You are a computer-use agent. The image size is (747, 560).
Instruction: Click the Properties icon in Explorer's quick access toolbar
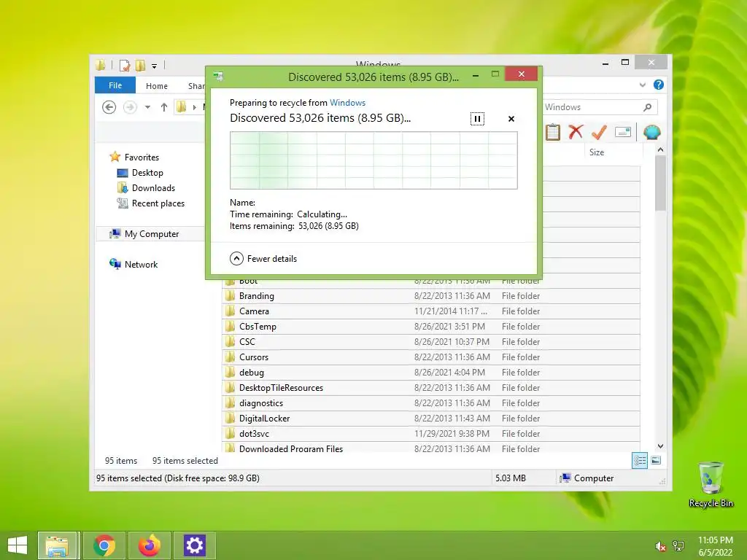[x=125, y=65]
